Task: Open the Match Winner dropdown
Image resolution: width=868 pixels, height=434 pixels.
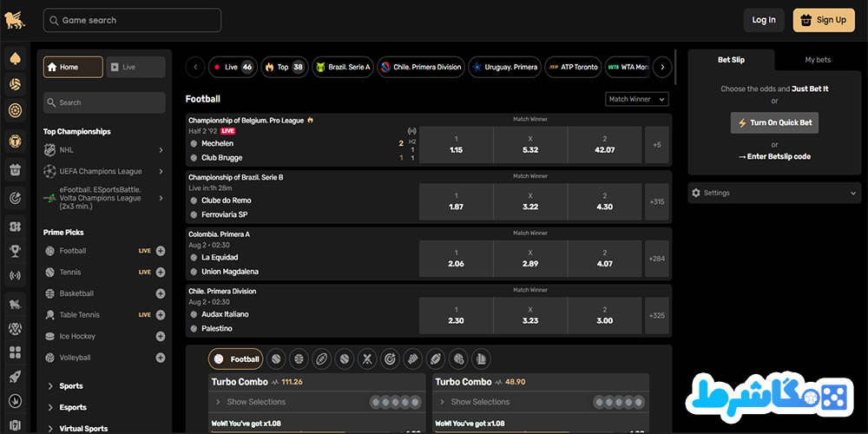Action: (x=636, y=99)
